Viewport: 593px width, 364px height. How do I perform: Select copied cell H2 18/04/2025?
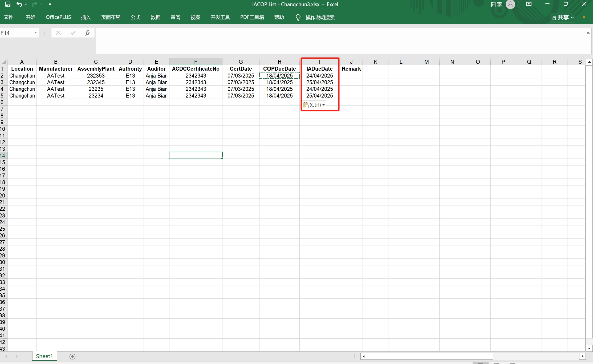click(279, 76)
